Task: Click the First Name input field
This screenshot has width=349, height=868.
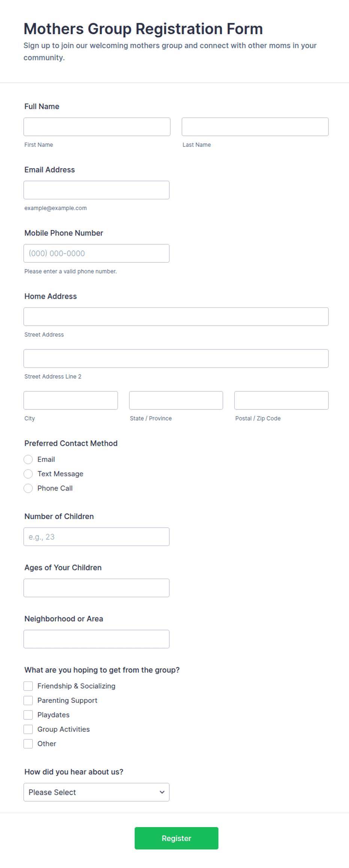Action: (97, 127)
